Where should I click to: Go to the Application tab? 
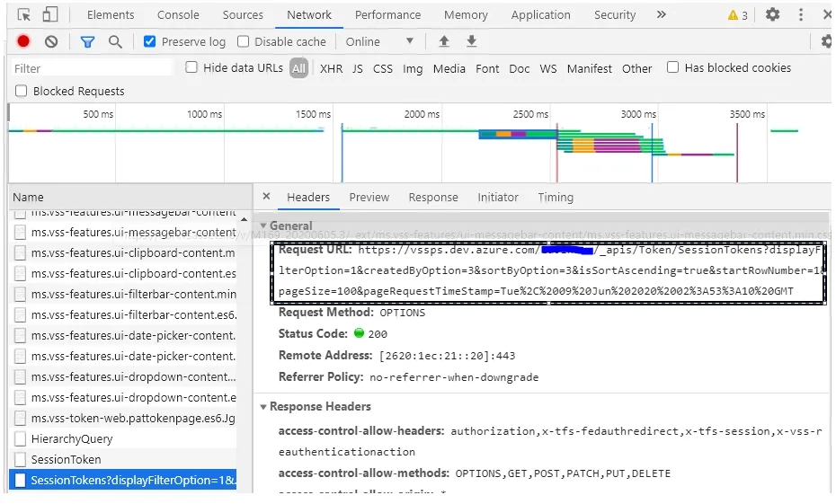tap(540, 15)
